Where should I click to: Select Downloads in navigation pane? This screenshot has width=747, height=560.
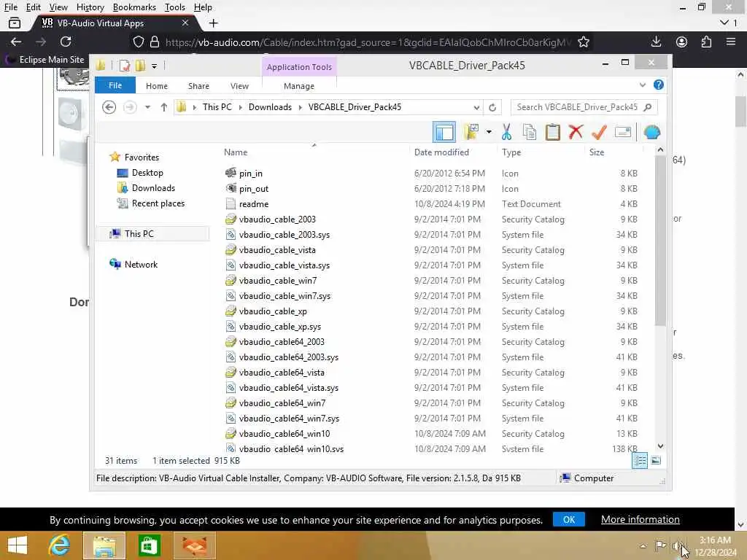tap(153, 188)
